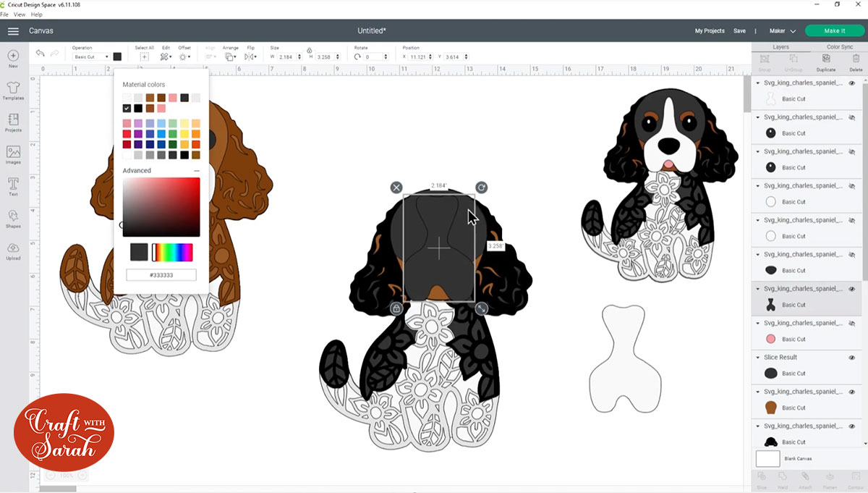Open the Basic Cut operation dropdown
This screenshot has width=868, height=493.
(x=91, y=56)
